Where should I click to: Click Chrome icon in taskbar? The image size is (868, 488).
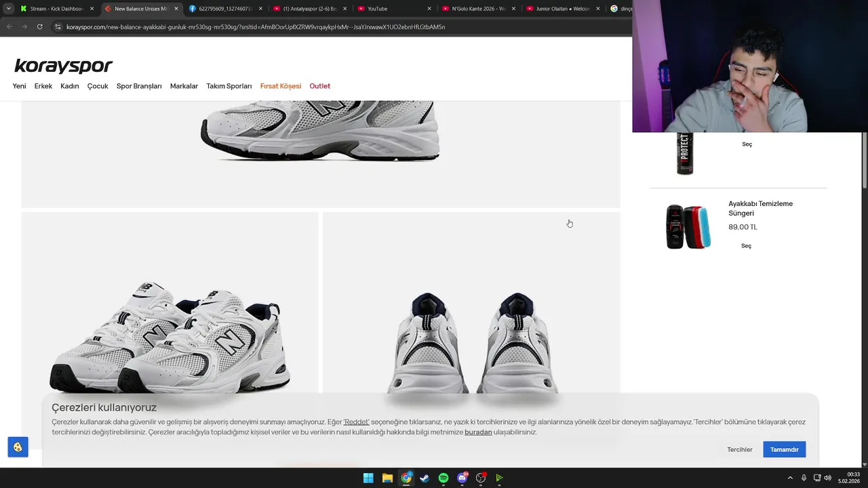click(406, 478)
